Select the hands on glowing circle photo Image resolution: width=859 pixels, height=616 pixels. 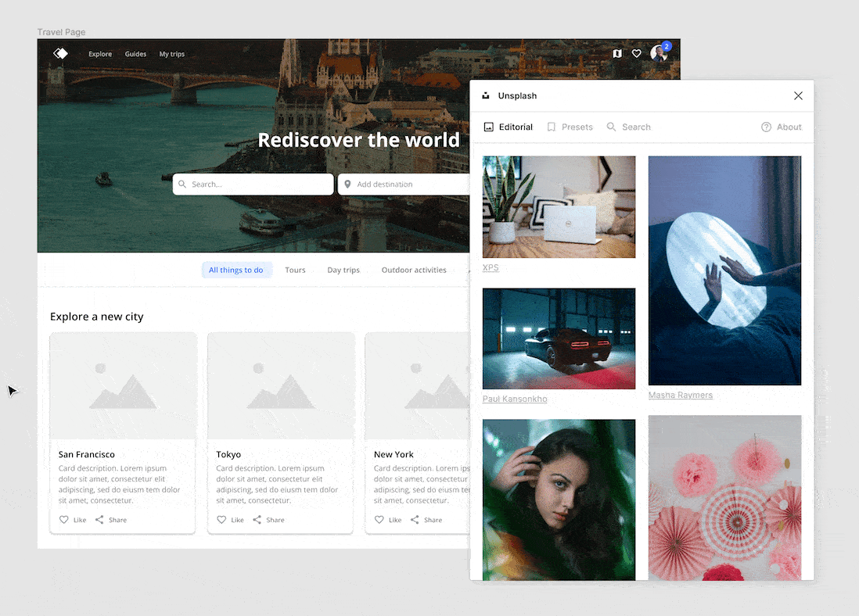tap(724, 270)
